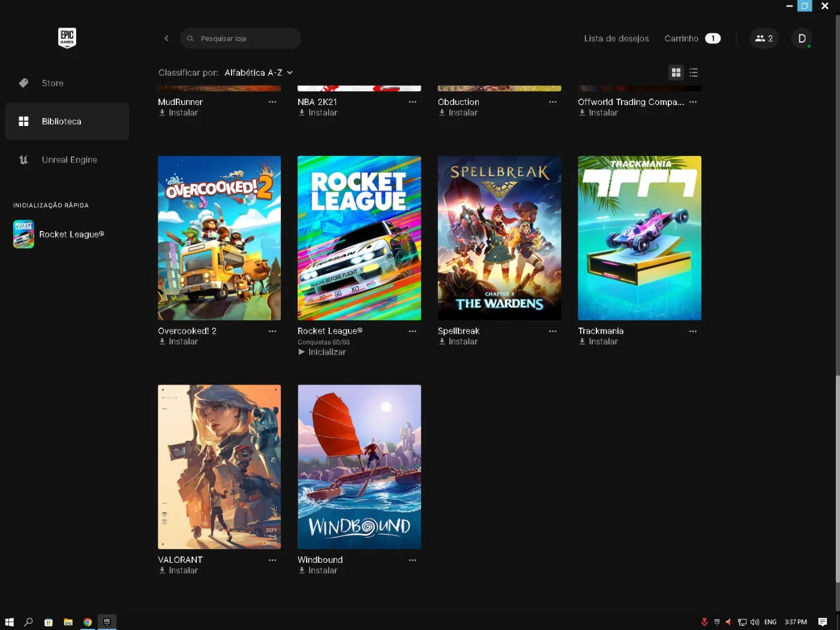Open the Windows Start menu

point(9,622)
